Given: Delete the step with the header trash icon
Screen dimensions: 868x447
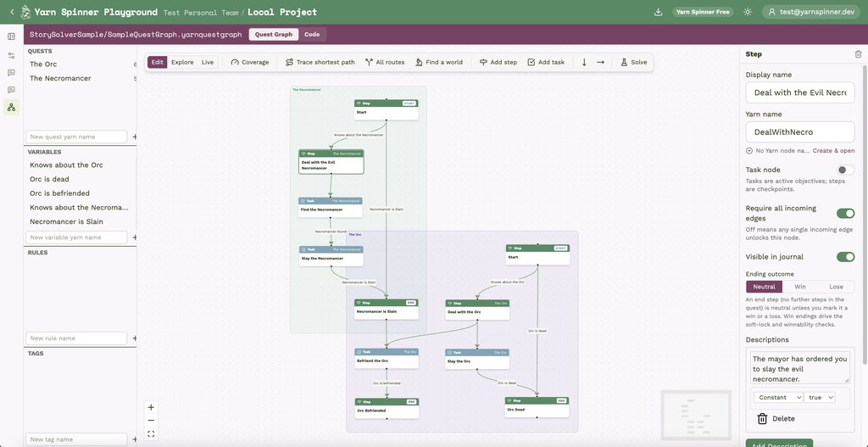Looking at the screenshot, I should [x=858, y=53].
